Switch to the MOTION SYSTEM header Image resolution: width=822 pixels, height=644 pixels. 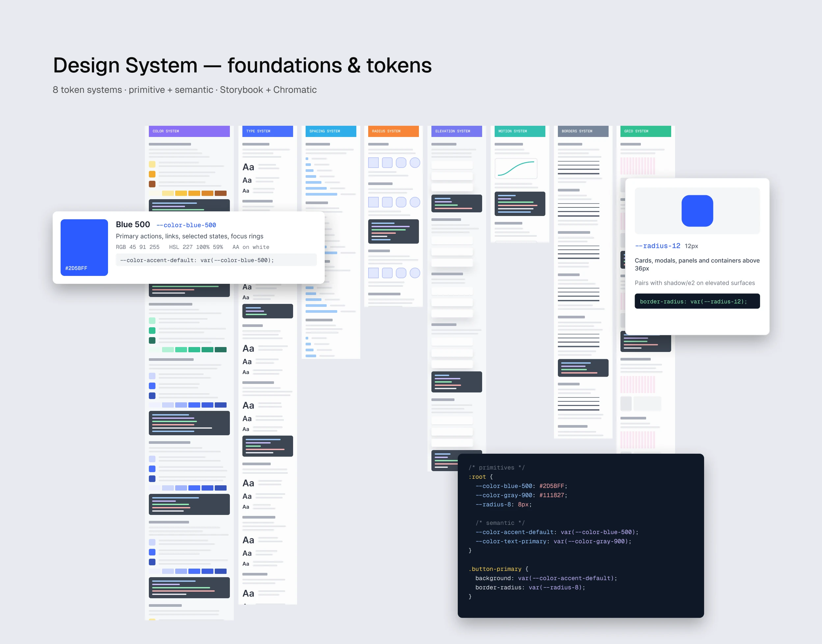point(520,131)
